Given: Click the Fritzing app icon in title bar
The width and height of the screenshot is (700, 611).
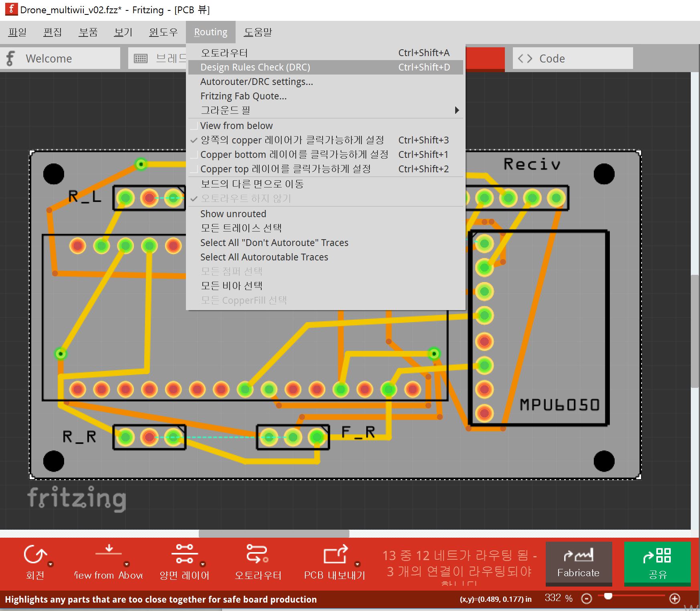Looking at the screenshot, I should click(x=11, y=9).
